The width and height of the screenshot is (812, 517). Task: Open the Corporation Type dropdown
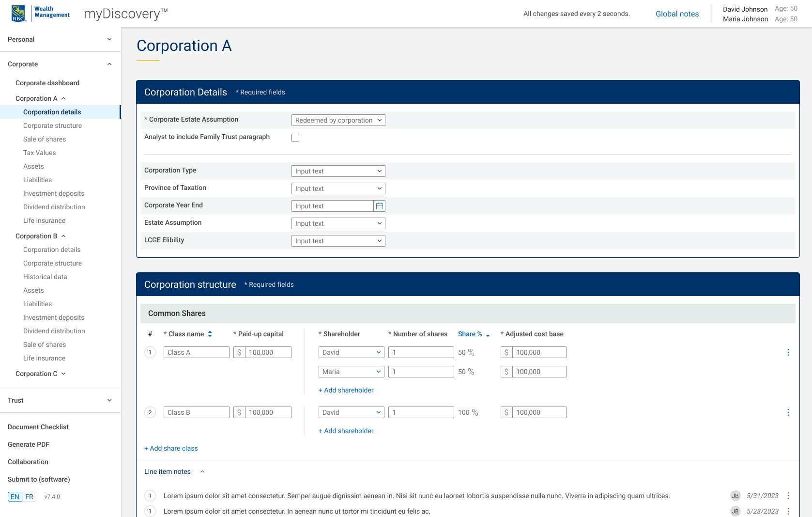(x=338, y=171)
